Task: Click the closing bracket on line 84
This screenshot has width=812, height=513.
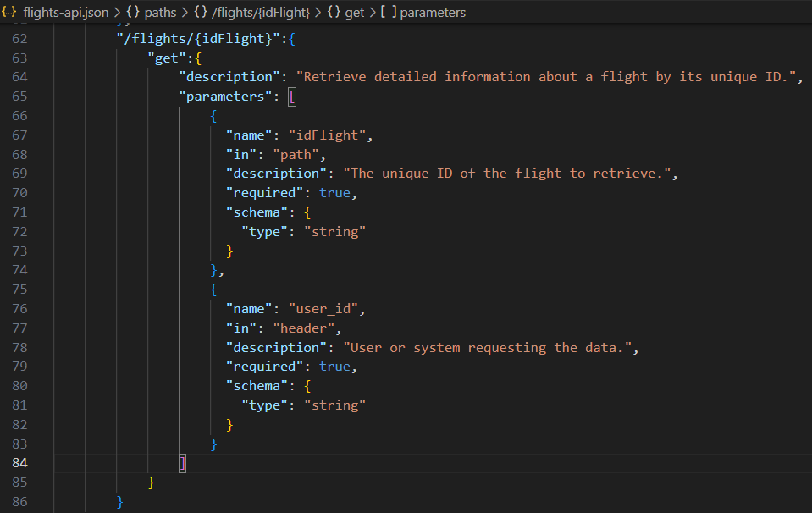Action: (182, 463)
